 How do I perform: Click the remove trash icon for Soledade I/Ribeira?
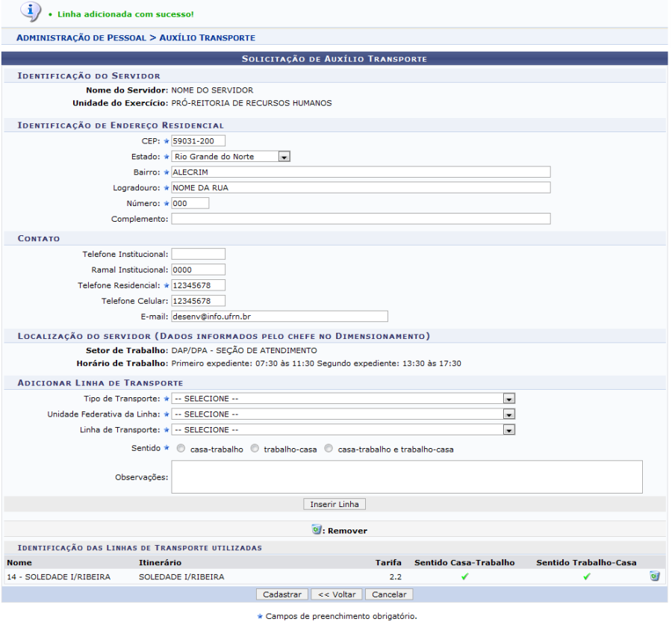[x=655, y=576]
